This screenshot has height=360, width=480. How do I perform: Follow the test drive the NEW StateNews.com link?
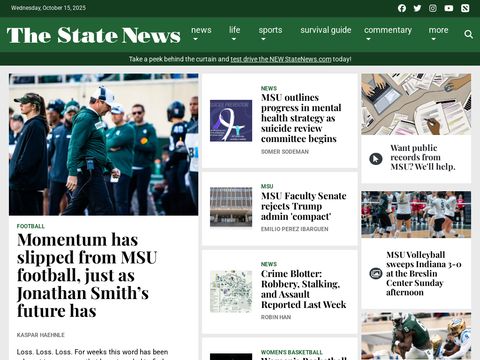pos(281,59)
